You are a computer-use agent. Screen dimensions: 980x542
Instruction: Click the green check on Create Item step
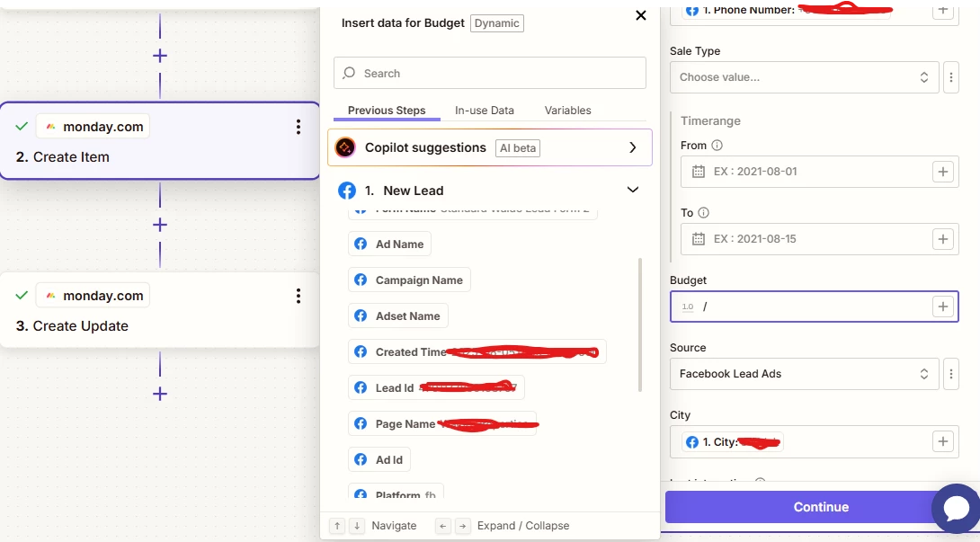[22, 127]
